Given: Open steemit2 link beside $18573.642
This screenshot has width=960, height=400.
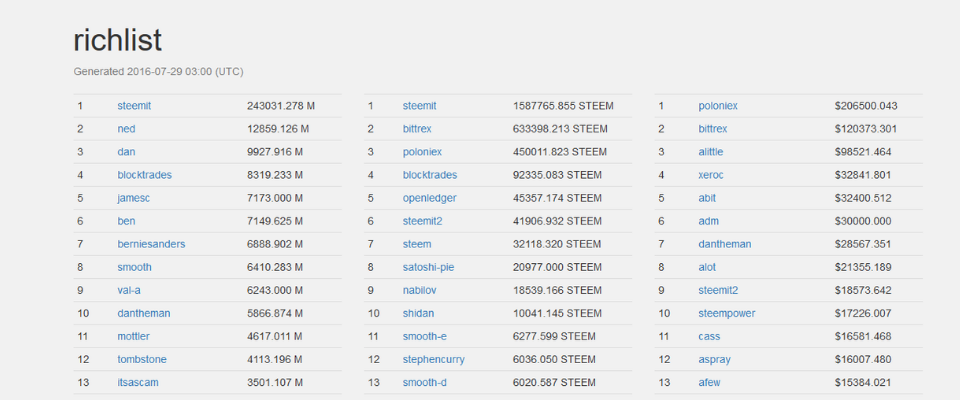Looking at the screenshot, I should [718, 290].
